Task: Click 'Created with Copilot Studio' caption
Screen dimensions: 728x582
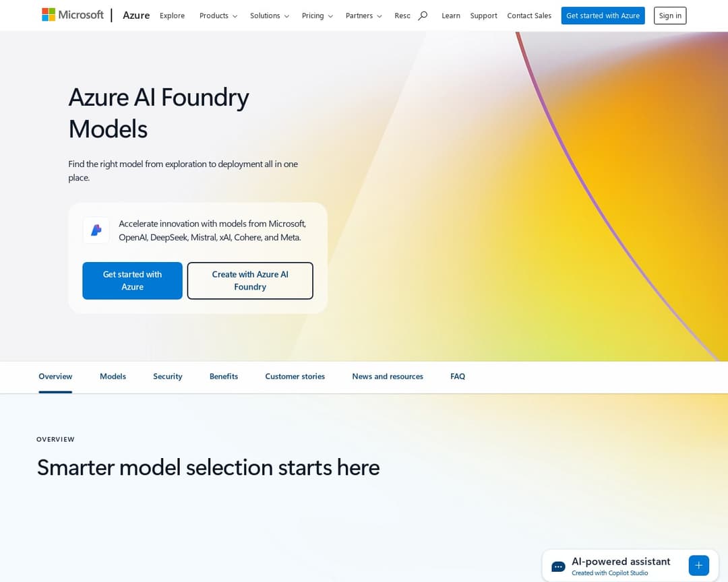Action: (x=609, y=573)
